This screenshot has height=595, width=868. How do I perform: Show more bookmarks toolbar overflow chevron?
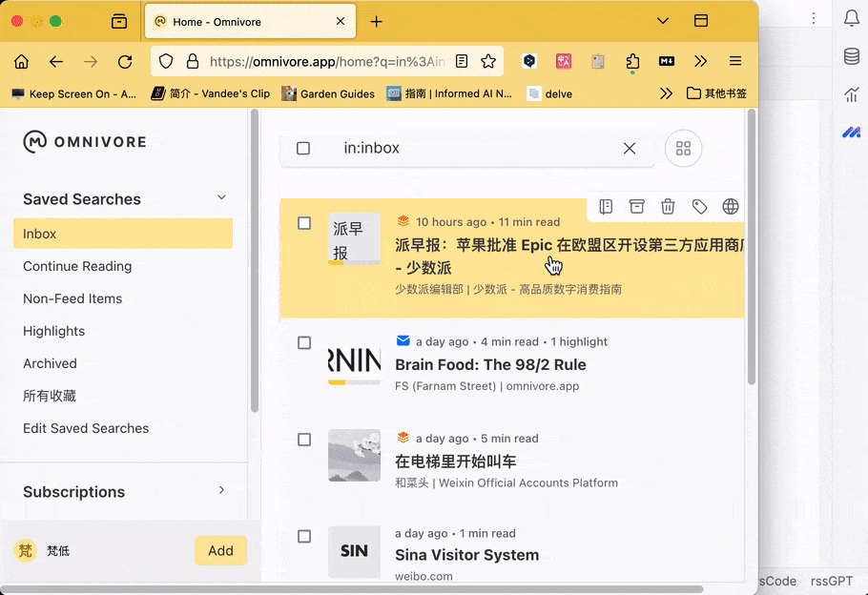[x=666, y=93]
